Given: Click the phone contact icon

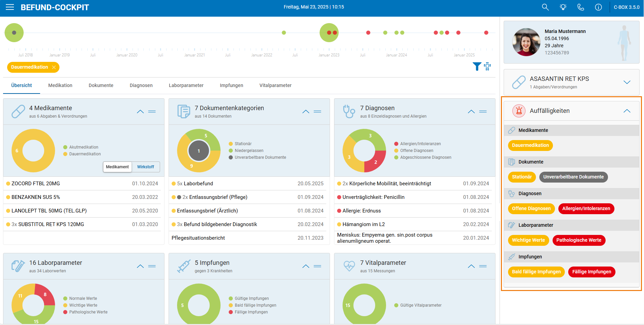Looking at the screenshot, I should pyautogui.click(x=581, y=7).
